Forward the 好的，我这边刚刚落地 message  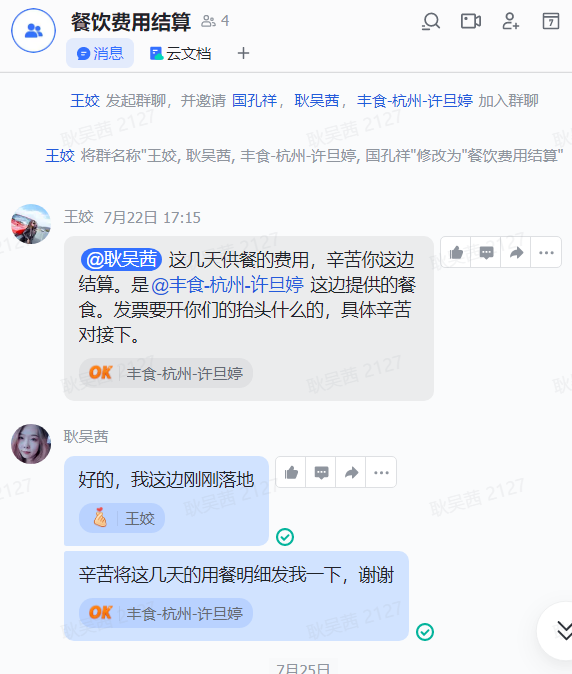tap(351, 472)
